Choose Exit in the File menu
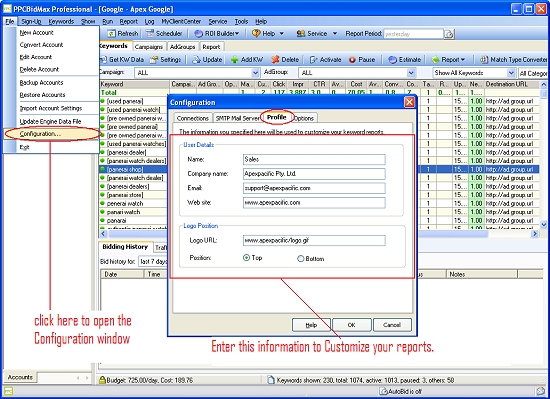The height and width of the screenshot is (399, 550). [25, 147]
